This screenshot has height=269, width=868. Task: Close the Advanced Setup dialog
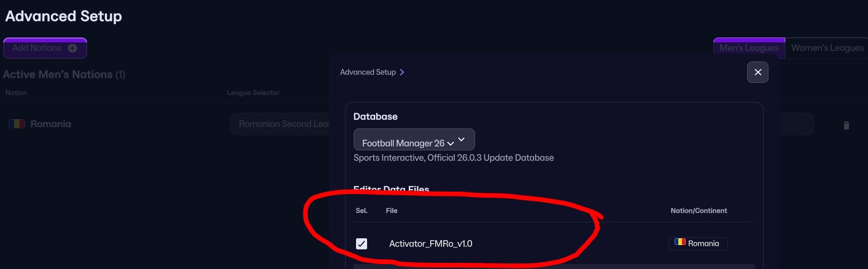click(758, 72)
